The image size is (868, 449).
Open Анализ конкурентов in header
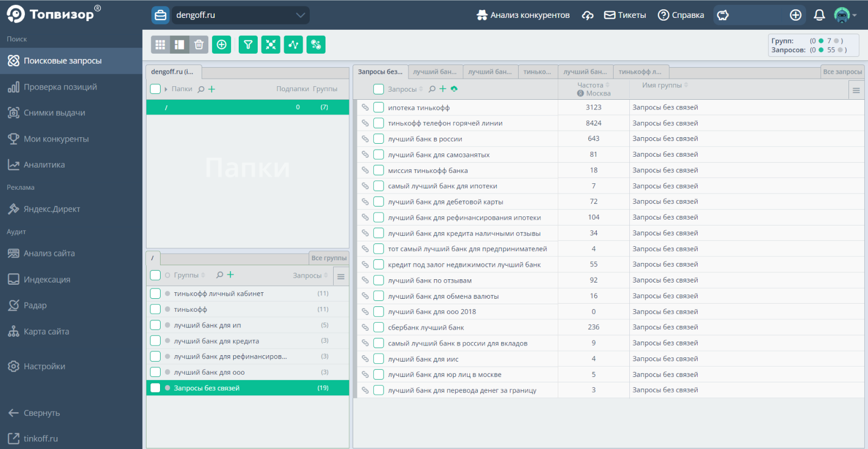[523, 15]
